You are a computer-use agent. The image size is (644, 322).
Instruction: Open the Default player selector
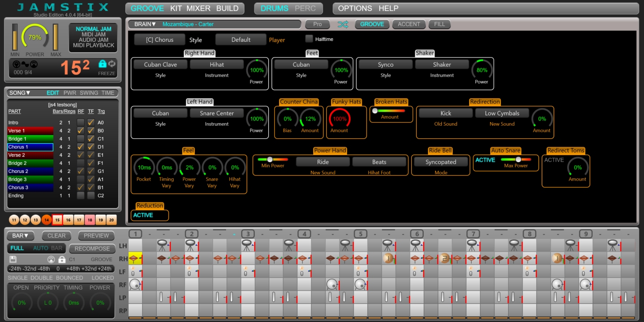click(x=241, y=40)
